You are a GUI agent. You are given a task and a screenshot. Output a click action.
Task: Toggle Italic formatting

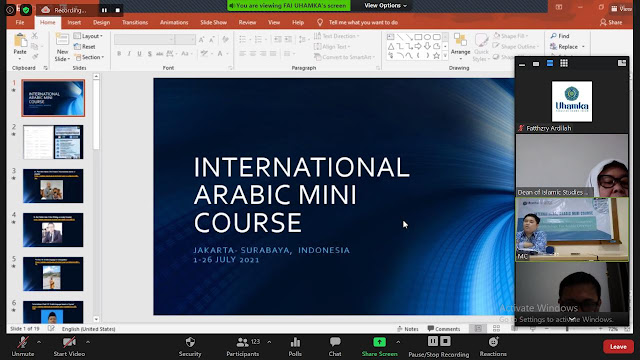[x=129, y=53]
